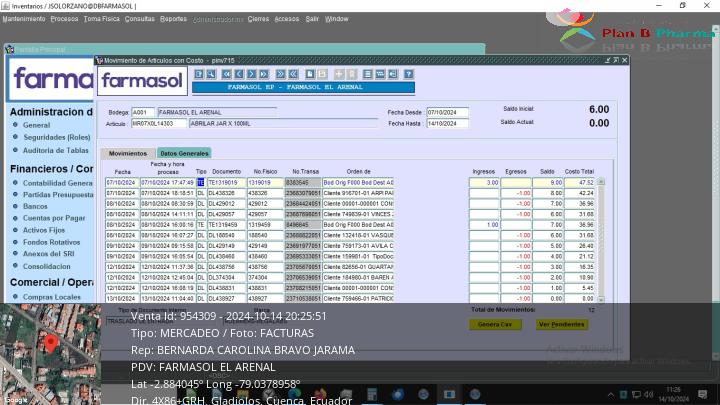Click the Articulo code input field
Image resolution: width=720 pixels, height=405 pixels.
click(x=159, y=124)
